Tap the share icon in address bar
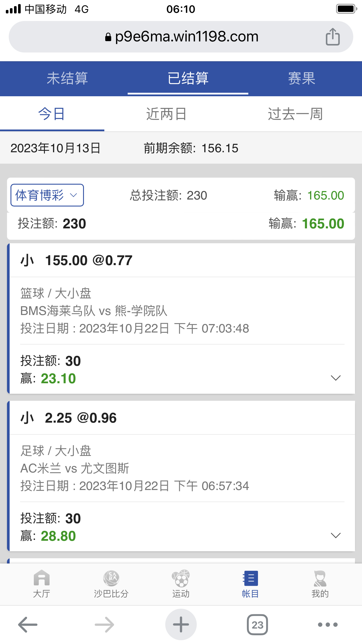Image resolution: width=362 pixels, height=644 pixels. [x=333, y=37]
